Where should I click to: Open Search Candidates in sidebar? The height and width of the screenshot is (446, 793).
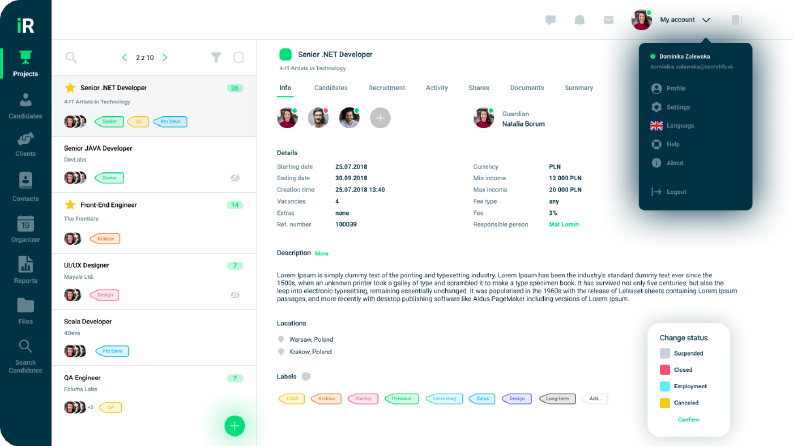pos(25,356)
